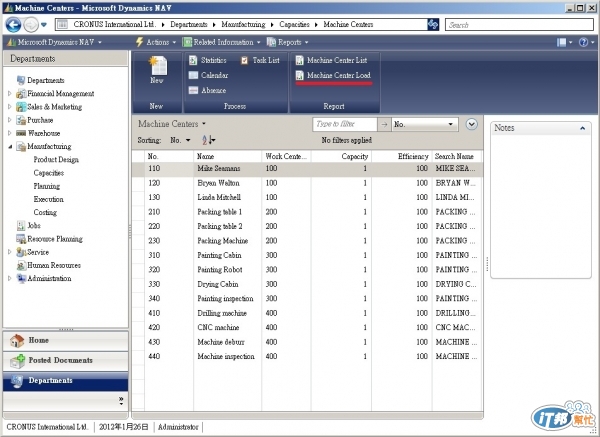Screen dimensions: 600x437
Task: Click the Type to filter field
Action: click(345, 124)
